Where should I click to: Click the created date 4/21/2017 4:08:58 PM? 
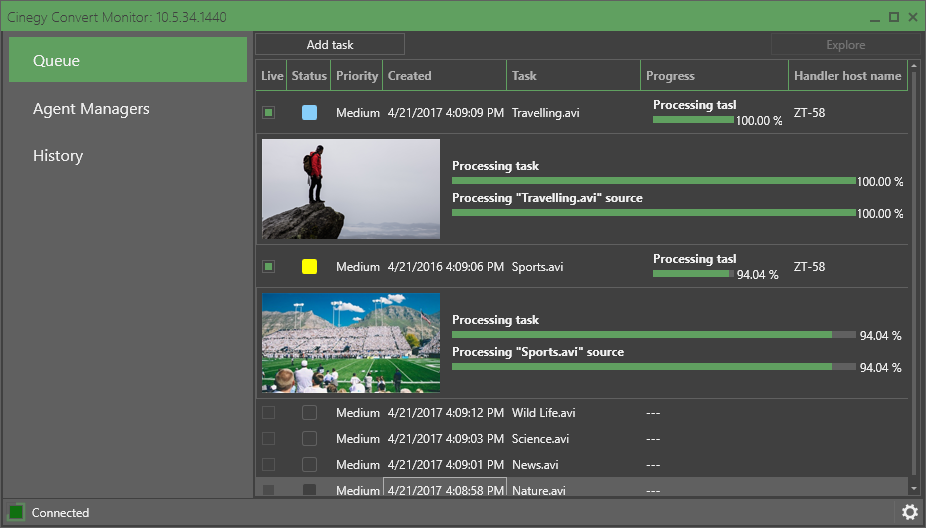[446, 490]
